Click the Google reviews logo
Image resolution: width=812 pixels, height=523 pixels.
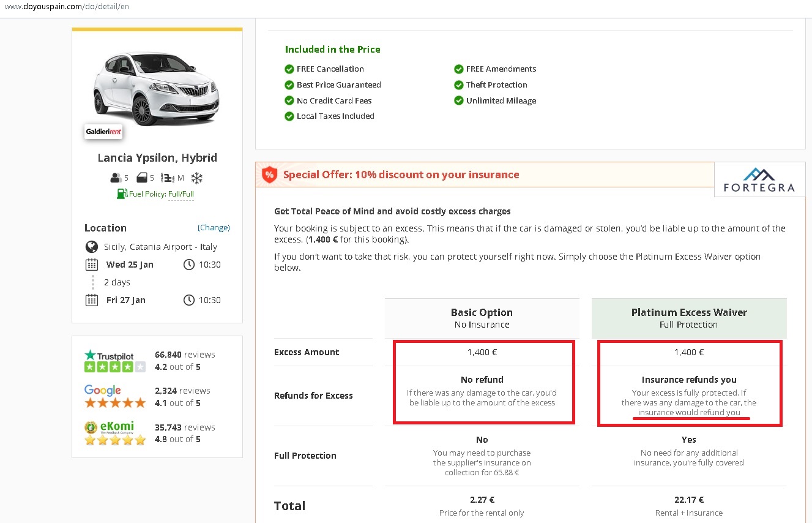tap(103, 391)
